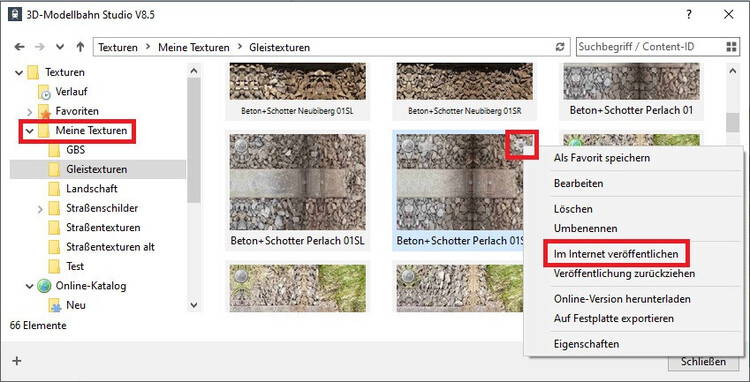
Task: Select texture Beton+Schotter Neubiberg 01SL
Action: click(x=298, y=91)
